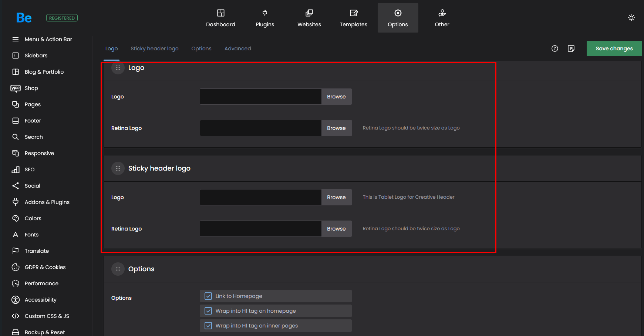Viewport: 644px width, 336px height.
Task: Browse for the Sticky header Logo image
Action: [336, 197]
